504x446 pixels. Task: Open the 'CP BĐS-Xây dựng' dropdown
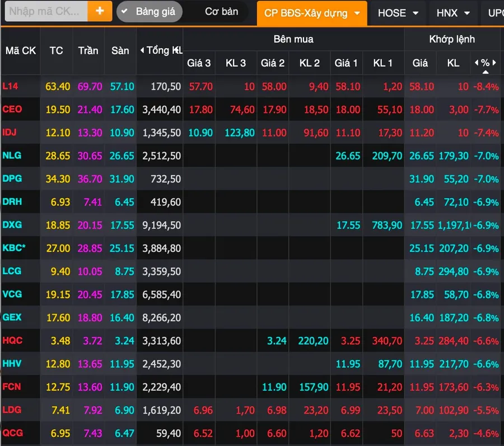[312, 13]
